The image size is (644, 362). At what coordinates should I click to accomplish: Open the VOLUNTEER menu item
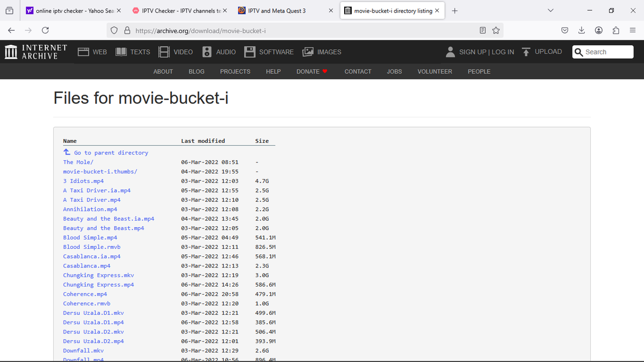(x=435, y=71)
